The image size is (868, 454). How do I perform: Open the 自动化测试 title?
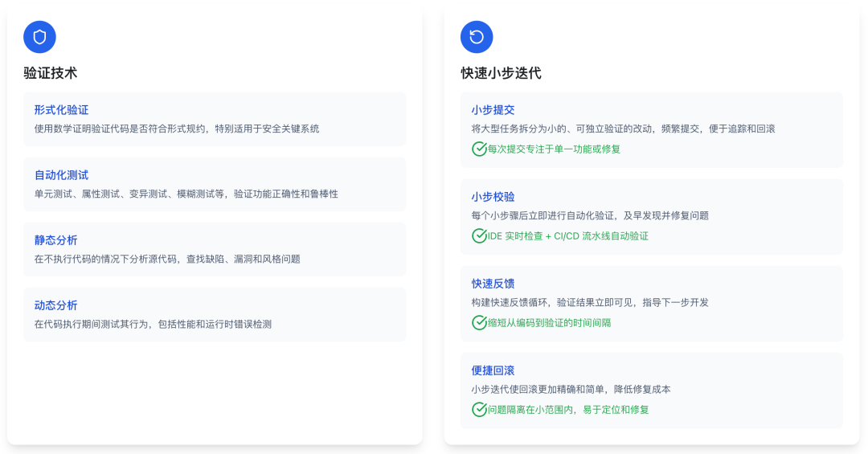pos(61,175)
